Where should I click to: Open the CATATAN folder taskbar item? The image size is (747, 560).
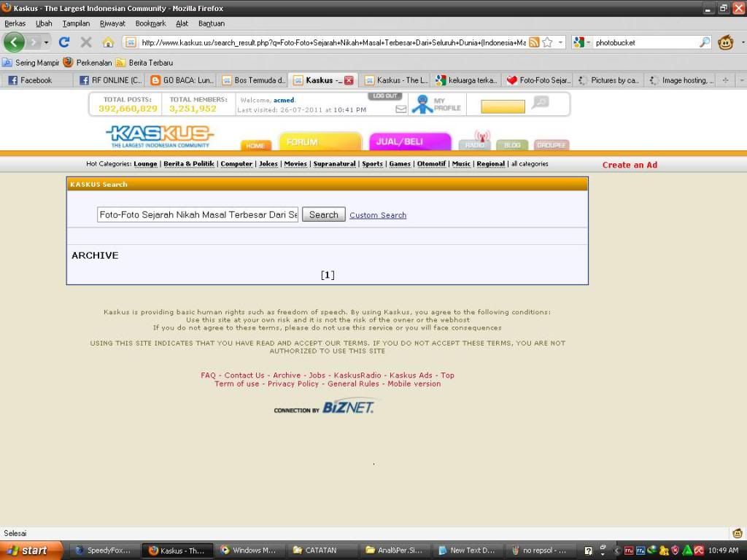[322, 551]
